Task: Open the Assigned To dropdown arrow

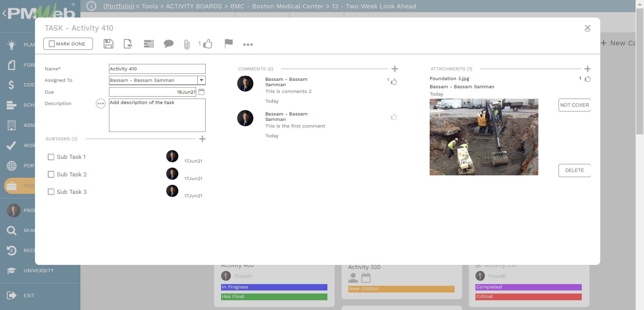Action: click(x=201, y=80)
